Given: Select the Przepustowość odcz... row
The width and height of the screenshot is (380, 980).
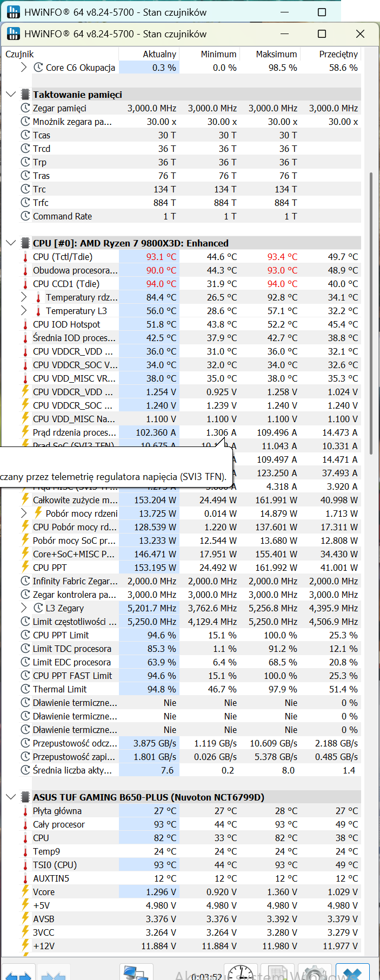Looking at the screenshot, I should coord(190,743).
